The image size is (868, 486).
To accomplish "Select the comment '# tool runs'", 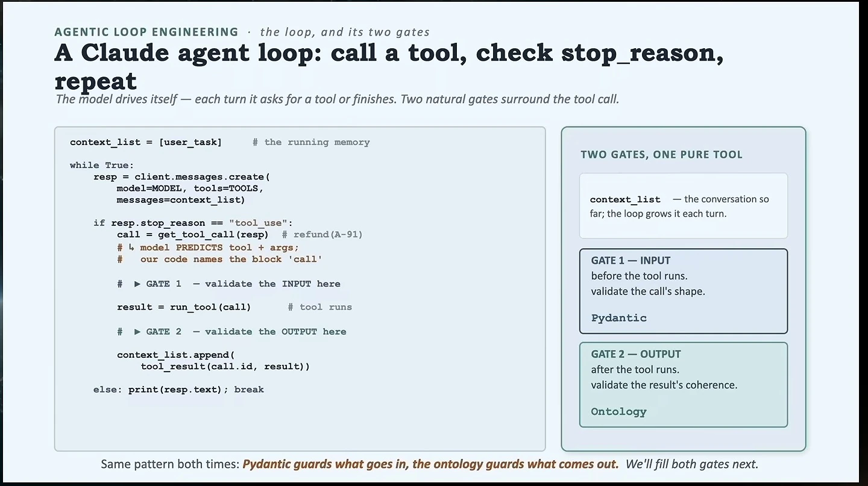I will [x=319, y=307].
